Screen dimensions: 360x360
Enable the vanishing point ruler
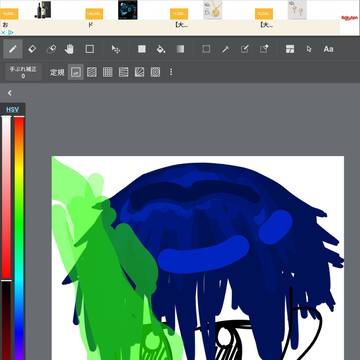[124, 72]
